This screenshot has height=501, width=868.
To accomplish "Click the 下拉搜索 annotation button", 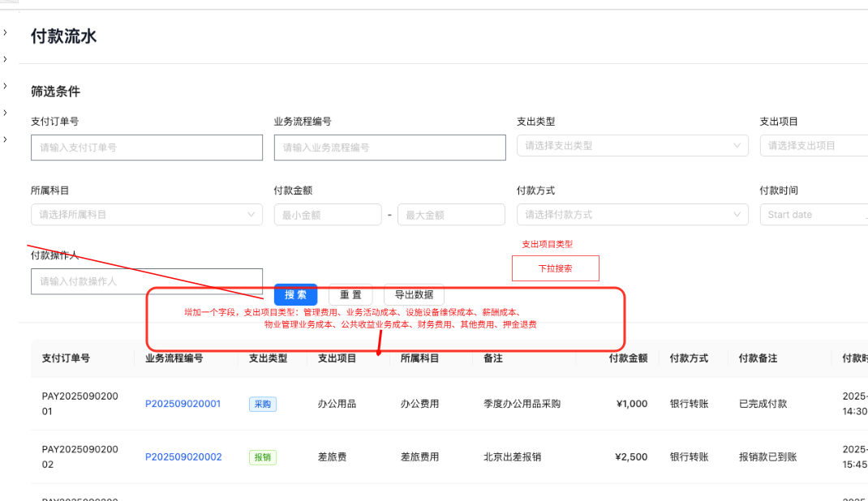I will pos(555,268).
